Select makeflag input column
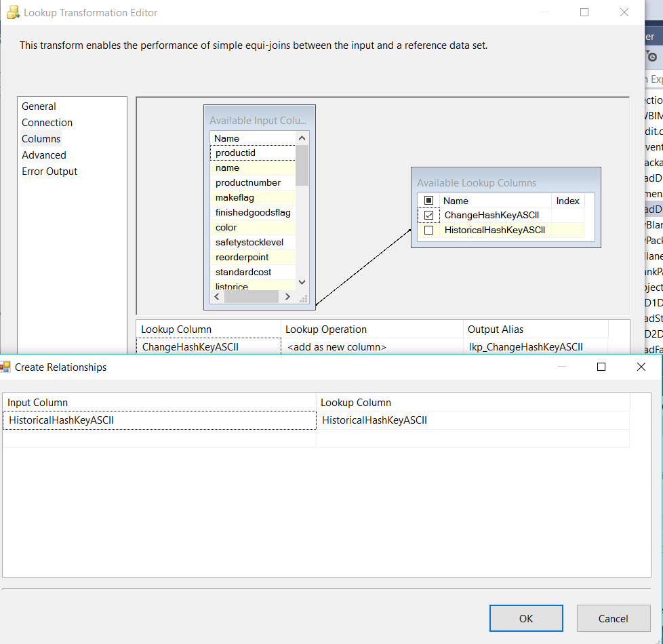The height and width of the screenshot is (644, 663). click(x=253, y=197)
